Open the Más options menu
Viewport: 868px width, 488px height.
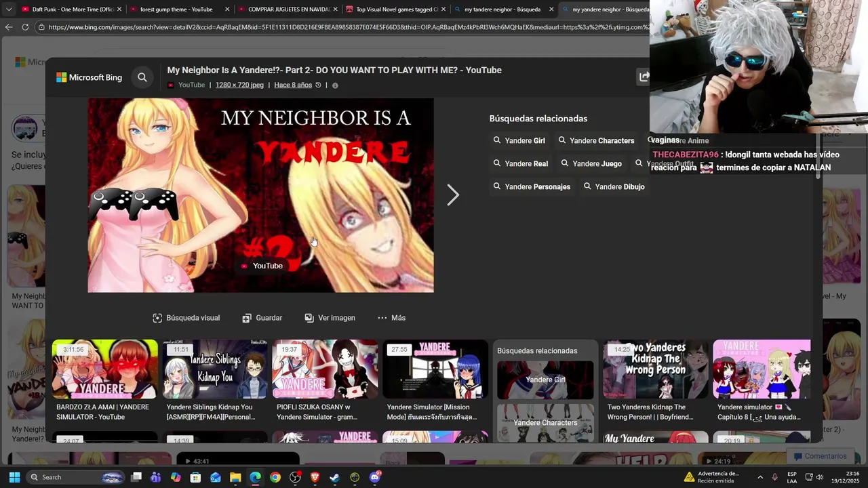pos(391,318)
